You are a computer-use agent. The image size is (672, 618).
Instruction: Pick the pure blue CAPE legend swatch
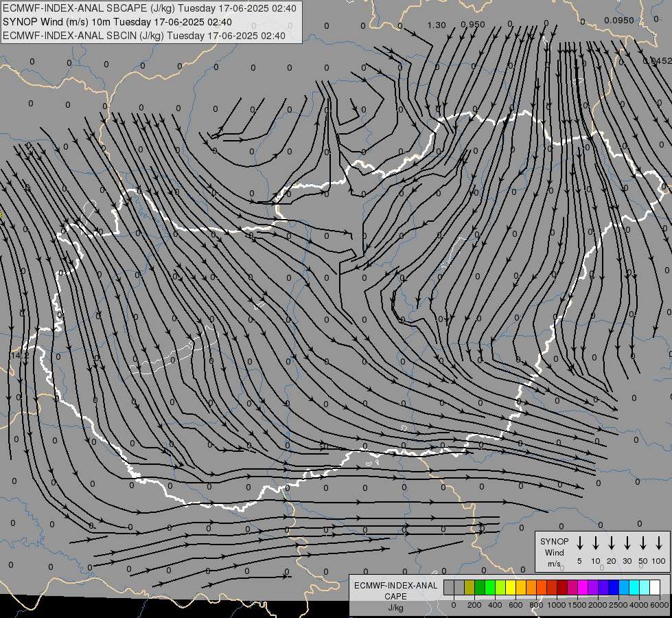click(x=614, y=588)
